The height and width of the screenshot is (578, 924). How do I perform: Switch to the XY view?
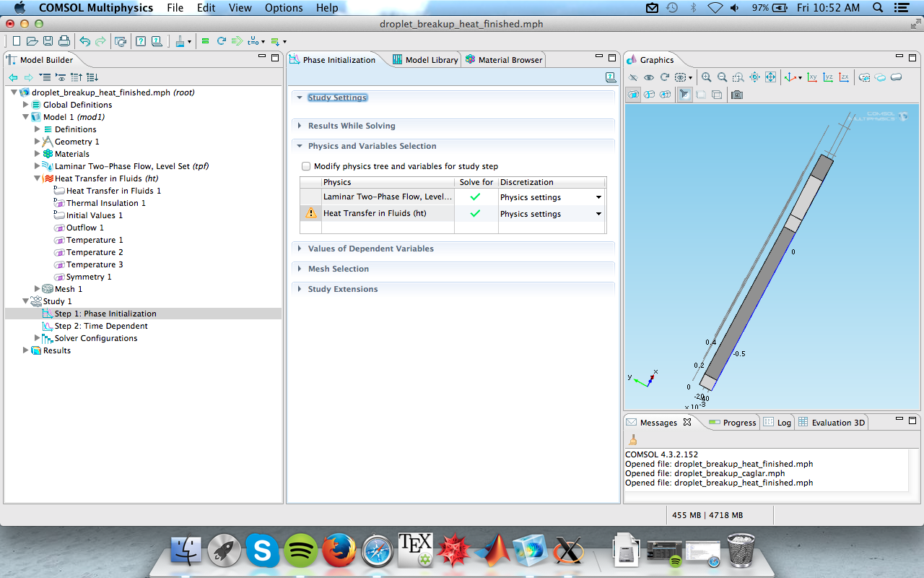tap(813, 77)
